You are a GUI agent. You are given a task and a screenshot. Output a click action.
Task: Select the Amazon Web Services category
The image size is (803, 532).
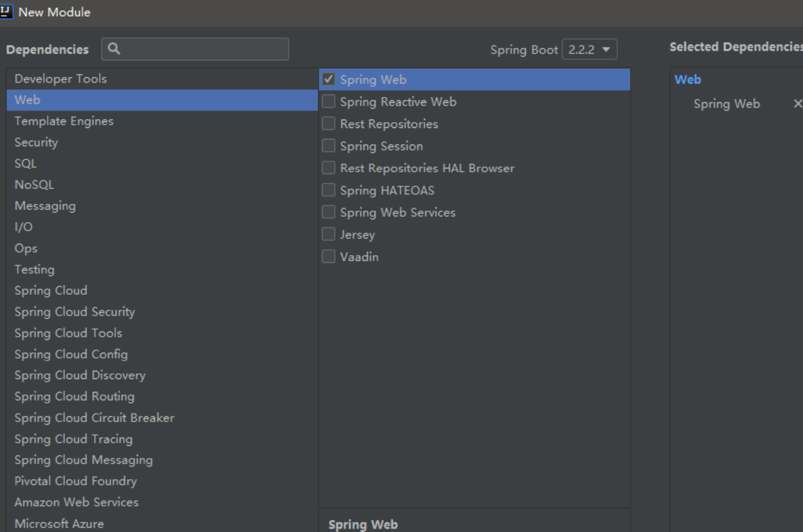coord(162,502)
